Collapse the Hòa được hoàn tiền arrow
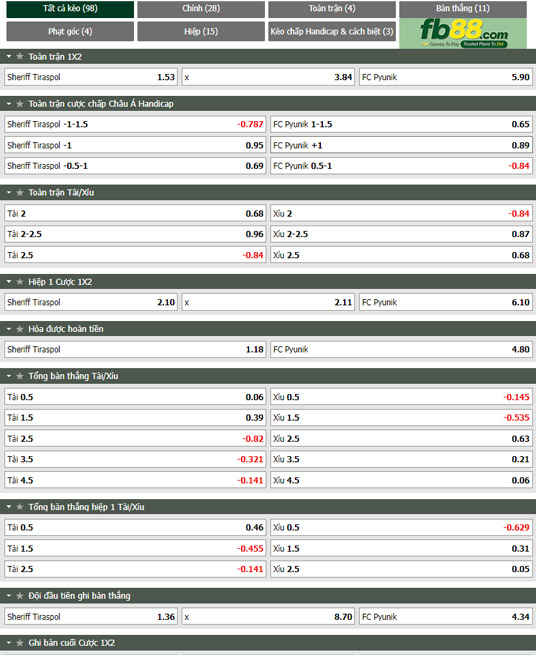Image resolution: width=536 pixels, height=655 pixels. coord(9,329)
